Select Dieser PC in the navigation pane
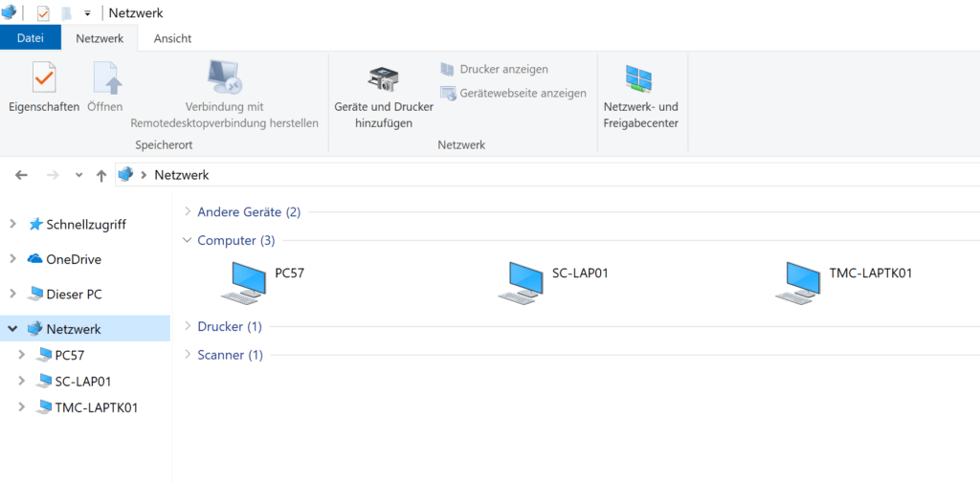 [x=74, y=295]
